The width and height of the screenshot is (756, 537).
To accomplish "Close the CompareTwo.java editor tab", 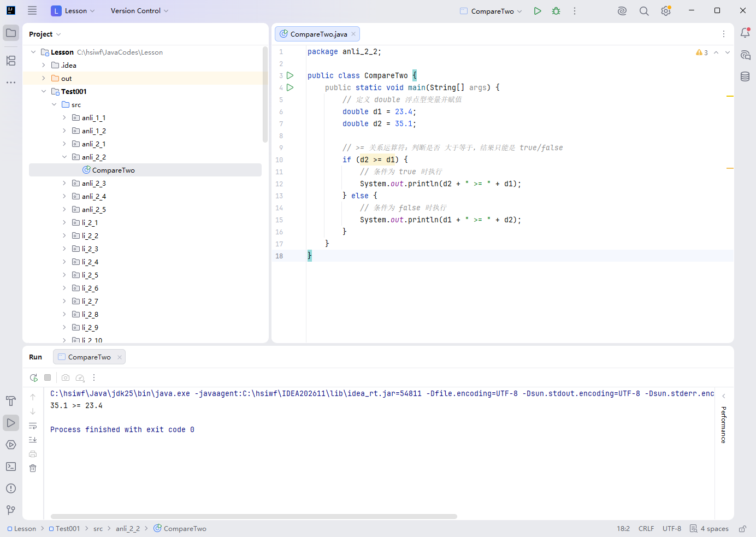I will tap(353, 34).
